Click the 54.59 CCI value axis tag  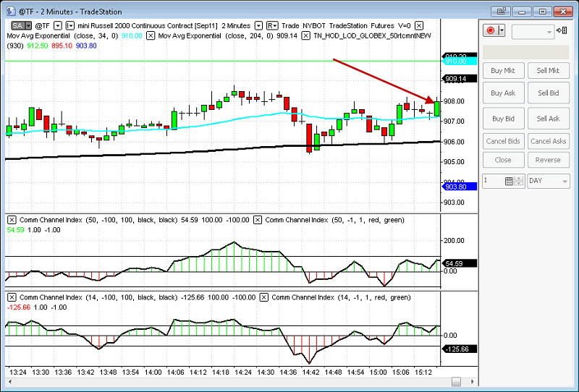click(460, 263)
